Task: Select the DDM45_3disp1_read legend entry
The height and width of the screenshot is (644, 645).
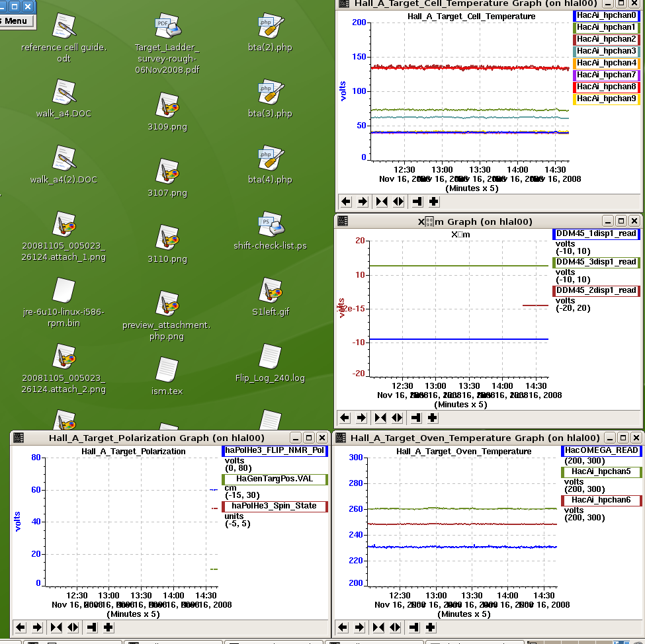Action: click(596, 262)
